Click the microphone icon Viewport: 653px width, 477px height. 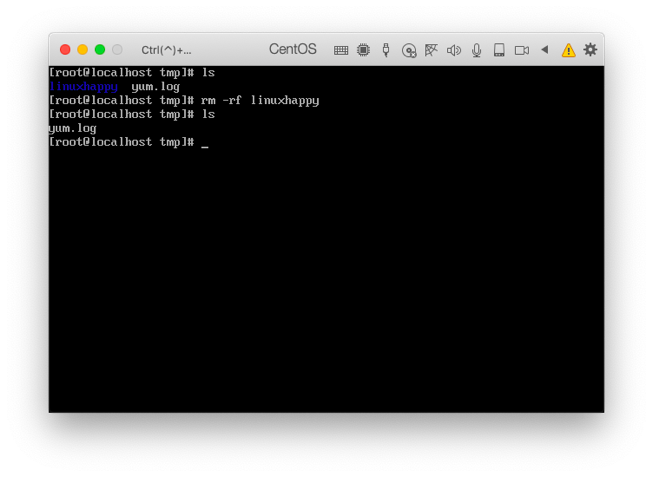(476, 50)
